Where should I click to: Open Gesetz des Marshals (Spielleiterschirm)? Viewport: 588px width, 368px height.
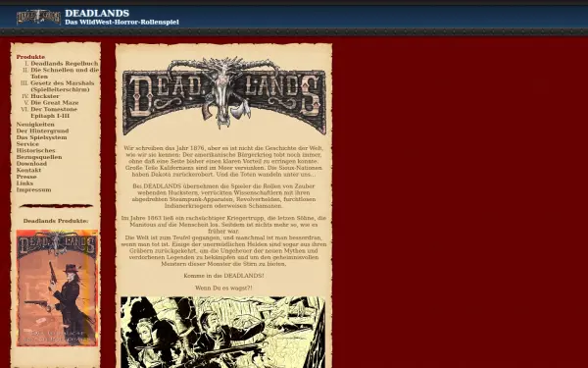[x=63, y=86]
